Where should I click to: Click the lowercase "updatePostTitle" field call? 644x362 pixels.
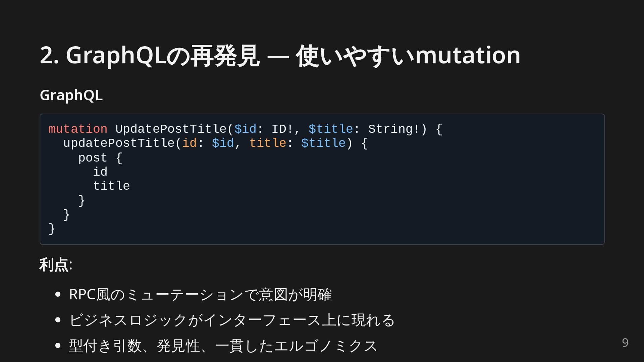coord(119,143)
